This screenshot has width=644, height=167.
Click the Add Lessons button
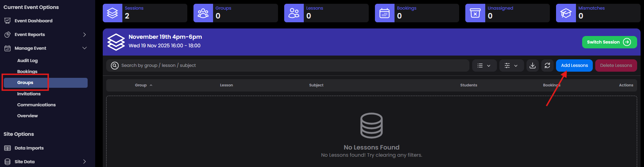[x=574, y=65]
